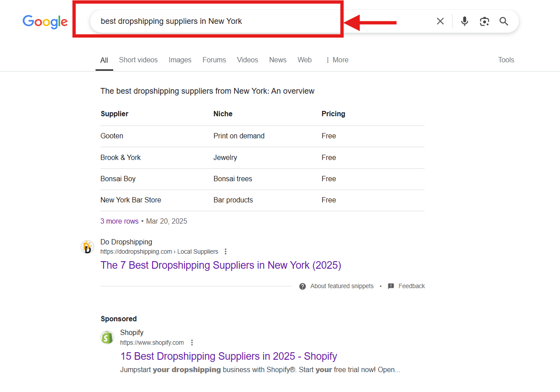Image resolution: width=560 pixels, height=392 pixels.
Task: Open the Do Dropshipping site name
Action: point(126,242)
